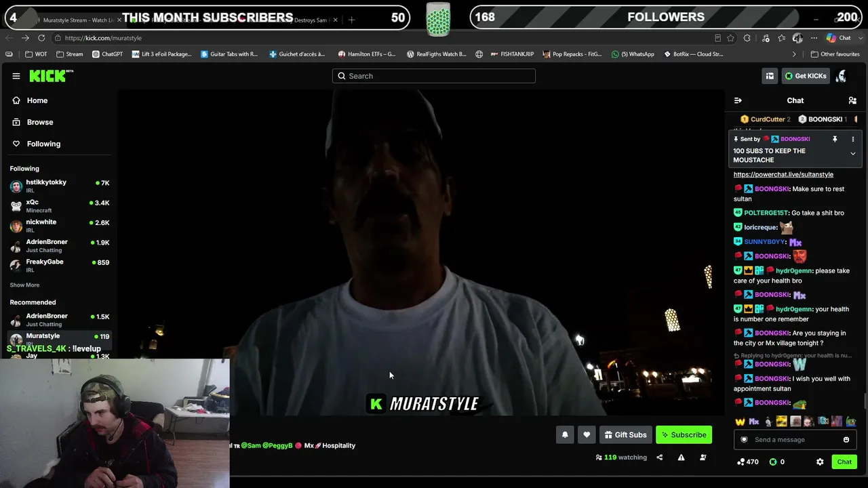Click the W emote in quick emotes
Image resolution: width=868 pixels, height=488 pixels.
click(740, 422)
